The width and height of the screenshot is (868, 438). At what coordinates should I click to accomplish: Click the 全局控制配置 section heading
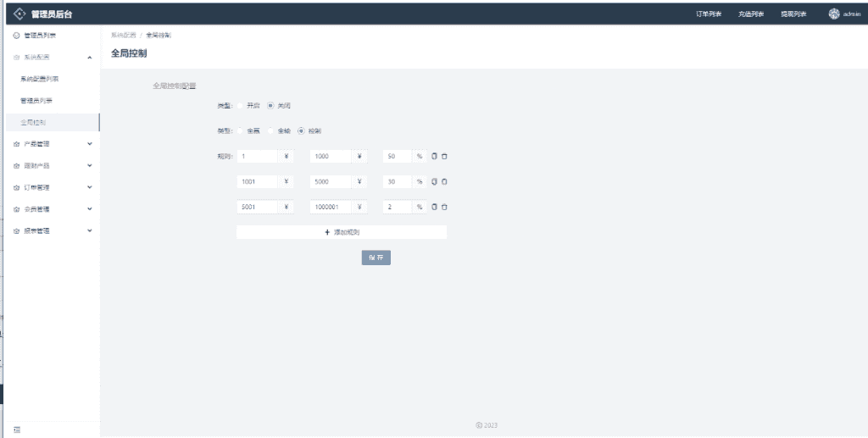coord(175,86)
